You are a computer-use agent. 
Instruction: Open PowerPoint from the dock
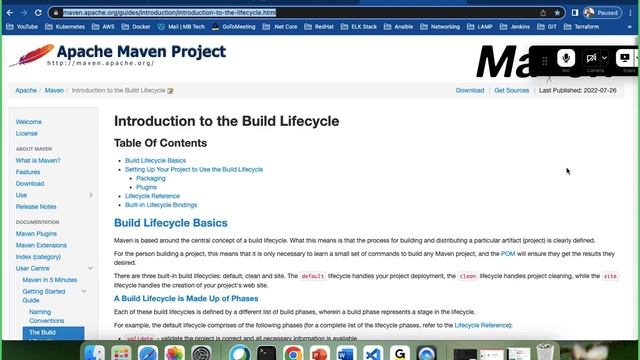(320, 353)
